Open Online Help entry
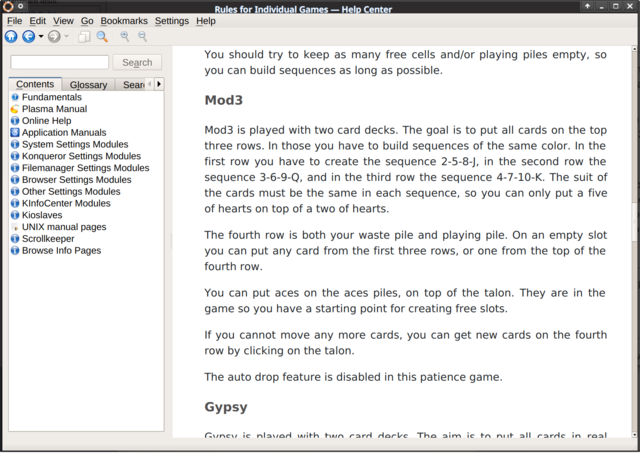Screen dimensions: 640x453 click(47, 121)
